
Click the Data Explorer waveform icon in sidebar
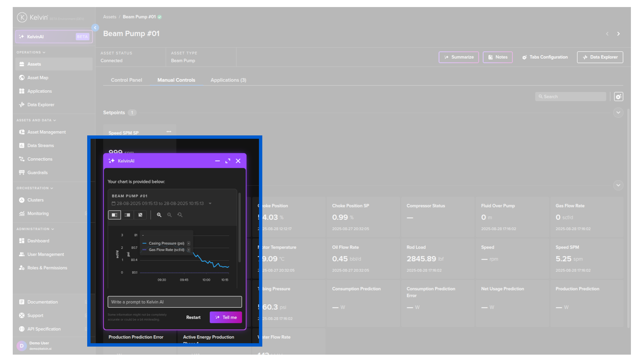(22, 105)
